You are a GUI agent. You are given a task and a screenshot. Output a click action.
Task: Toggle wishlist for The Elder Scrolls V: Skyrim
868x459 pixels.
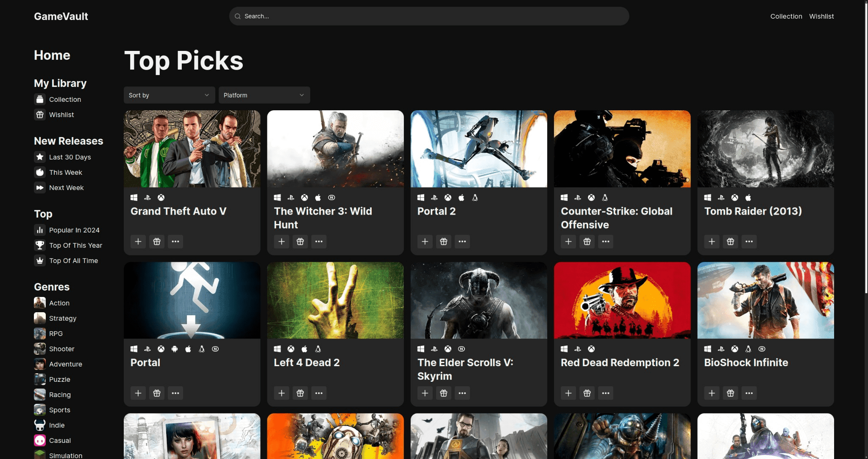pyautogui.click(x=444, y=393)
